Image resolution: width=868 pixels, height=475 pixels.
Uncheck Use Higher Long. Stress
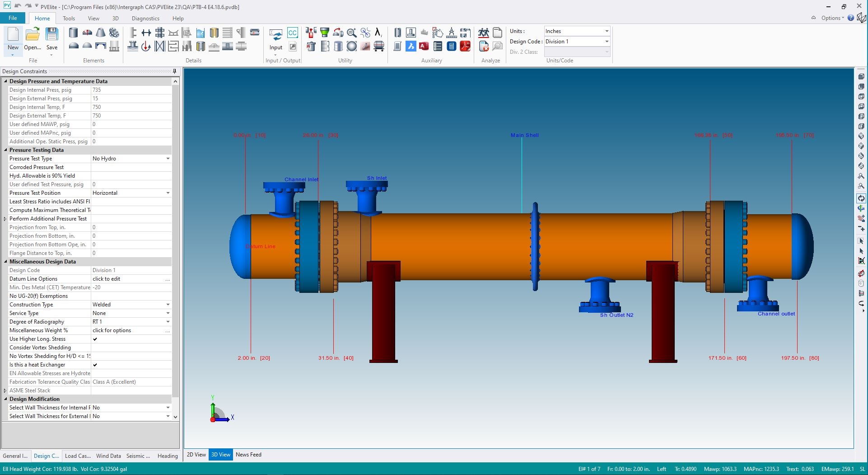pyautogui.click(x=95, y=339)
